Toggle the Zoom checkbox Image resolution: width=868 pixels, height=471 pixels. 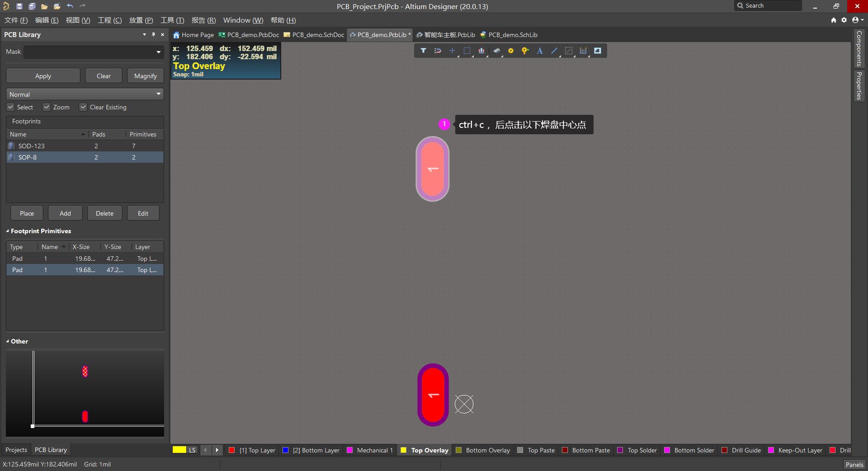click(47, 107)
